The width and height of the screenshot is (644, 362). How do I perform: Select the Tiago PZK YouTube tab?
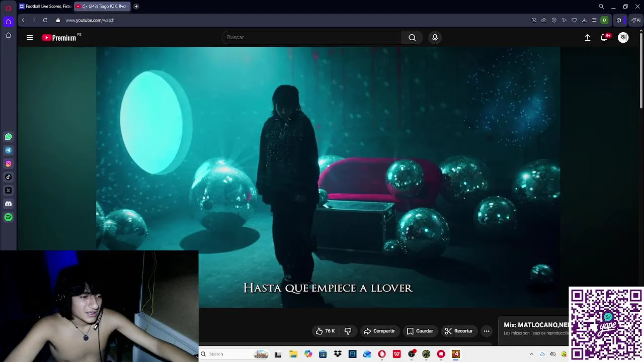103,7
